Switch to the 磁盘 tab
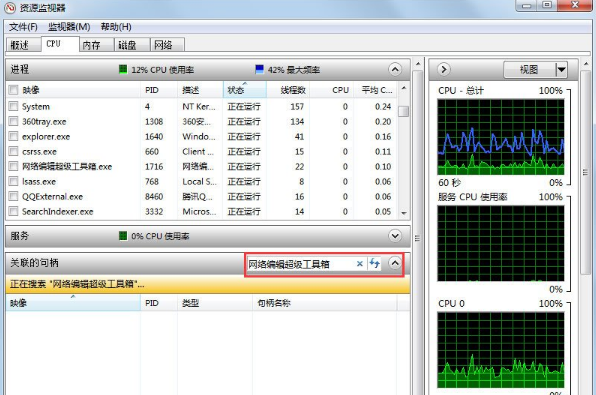Image resolution: width=596 pixels, height=395 pixels. [132, 45]
